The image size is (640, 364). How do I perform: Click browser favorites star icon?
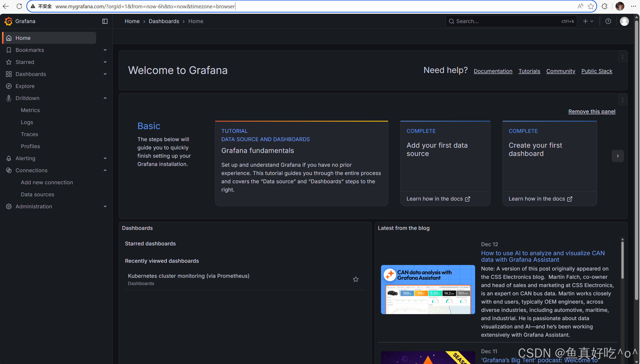pyautogui.click(x=591, y=6)
